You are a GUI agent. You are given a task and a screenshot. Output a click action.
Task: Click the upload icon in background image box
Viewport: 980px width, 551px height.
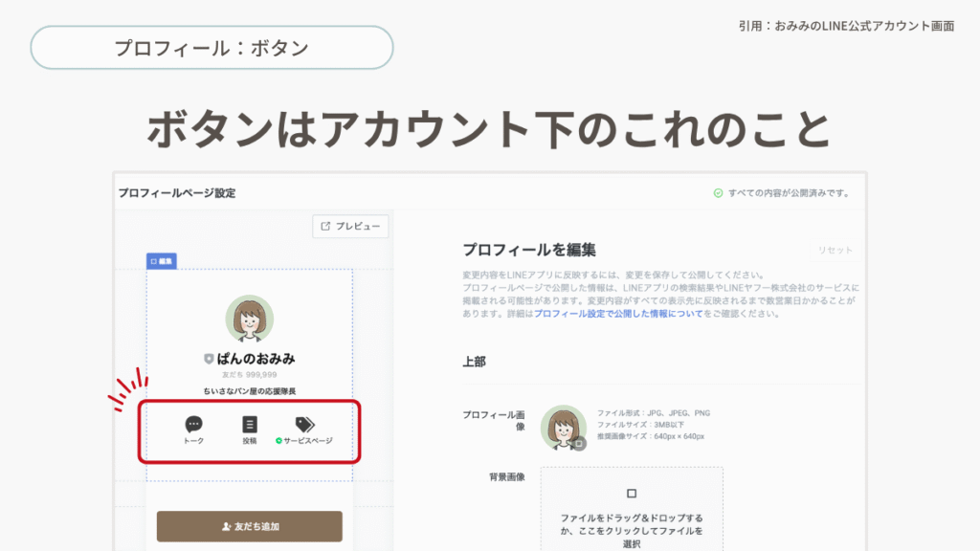631,494
